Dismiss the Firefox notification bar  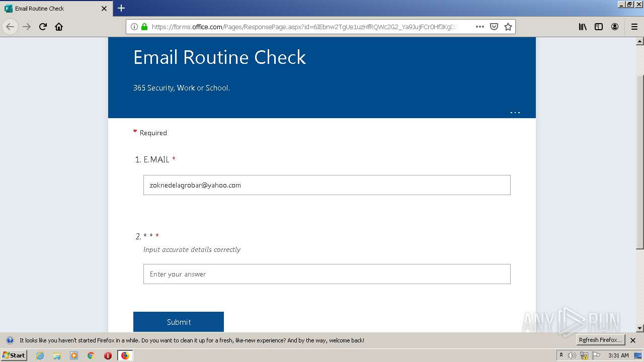[633, 340]
